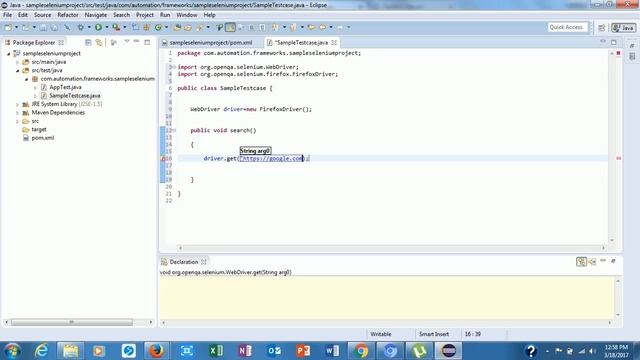This screenshot has height=360, width=640.
Task: Switch to the sampleseleniumproject/pom.xml tab
Action: [x=207, y=42]
